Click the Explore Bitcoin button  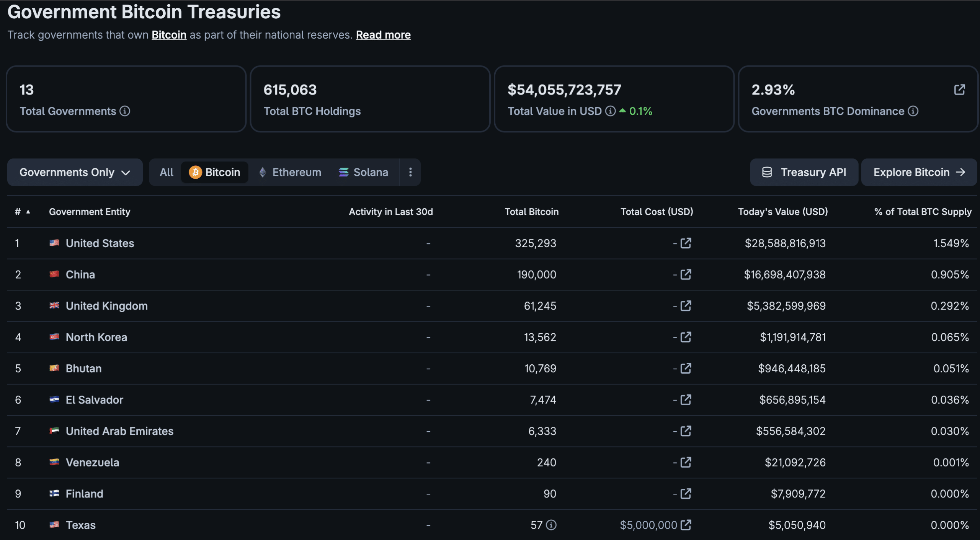click(x=919, y=172)
